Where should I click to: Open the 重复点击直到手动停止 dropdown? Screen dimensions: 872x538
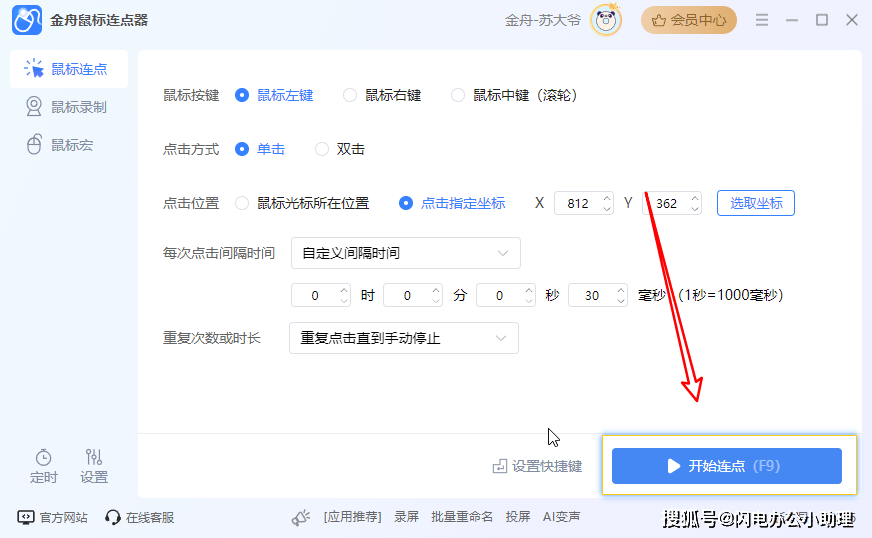coord(404,338)
